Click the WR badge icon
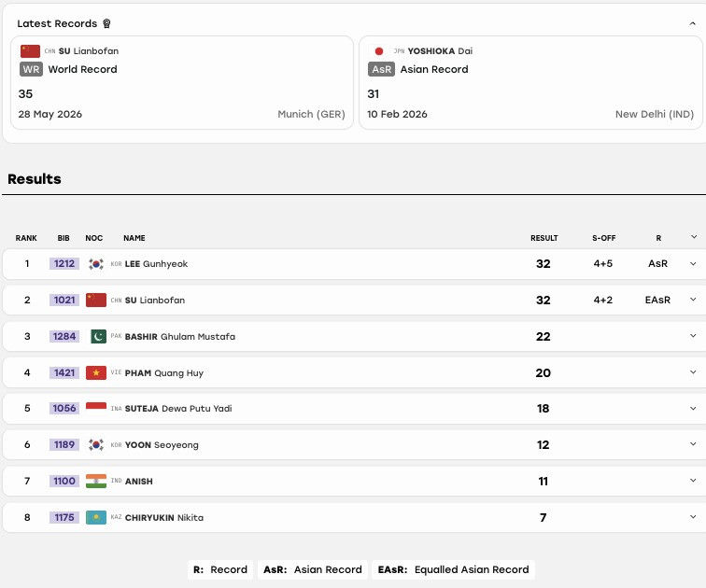Screen dimensions: 706x588 click(31, 69)
